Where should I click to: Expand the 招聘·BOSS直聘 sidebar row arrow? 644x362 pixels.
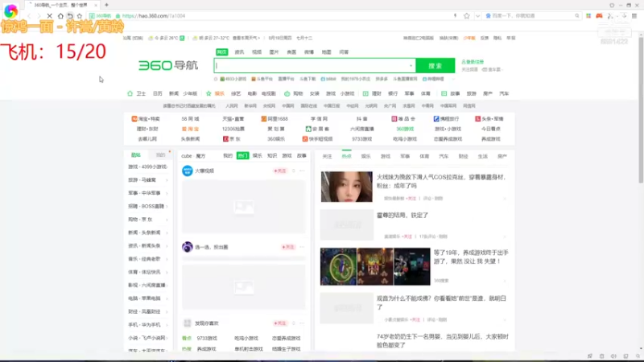point(167,207)
